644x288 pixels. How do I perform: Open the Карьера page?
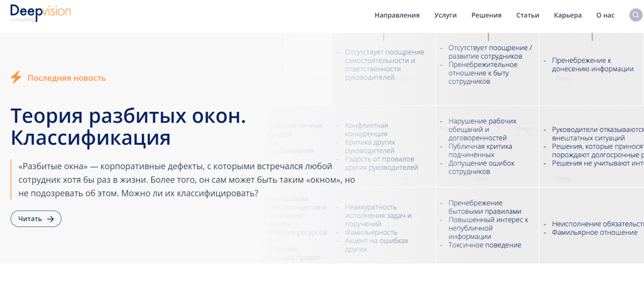pos(568,15)
